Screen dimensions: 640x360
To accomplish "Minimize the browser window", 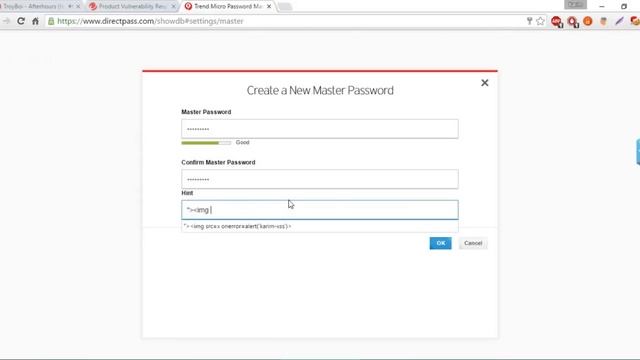I will point(602,7).
